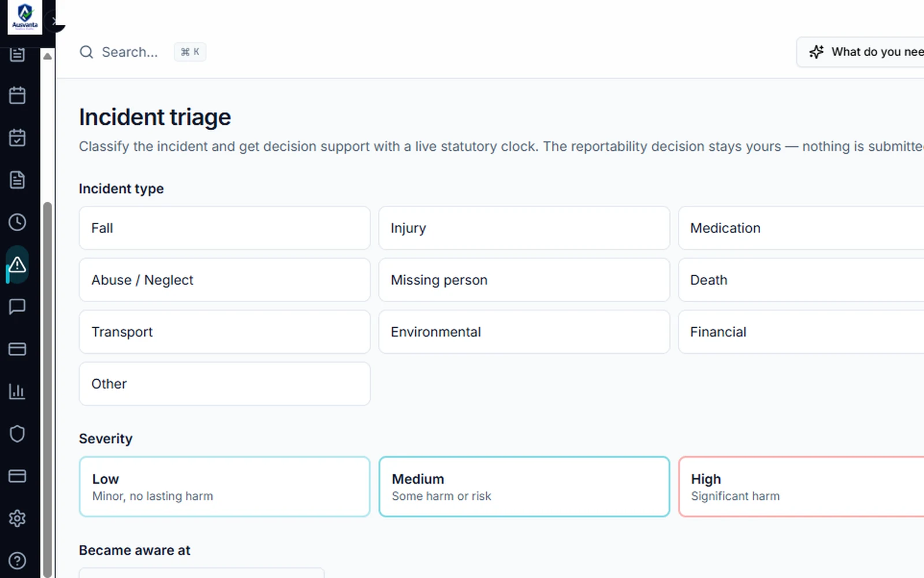Click the sparkle AI assistant icon
The image size is (924, 578).
817,52
